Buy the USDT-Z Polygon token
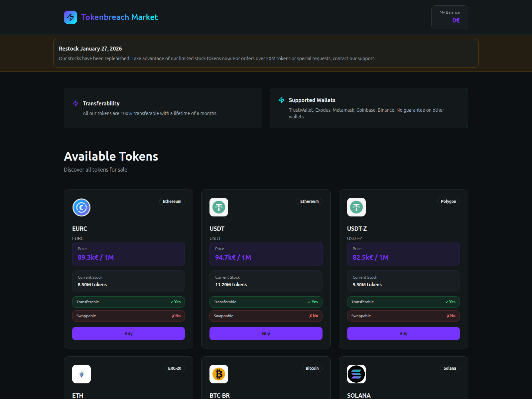532x399 pixels. (403, 333)
